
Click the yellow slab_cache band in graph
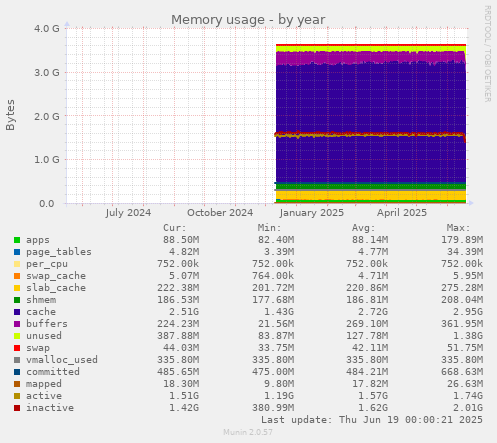coord(370,195)
